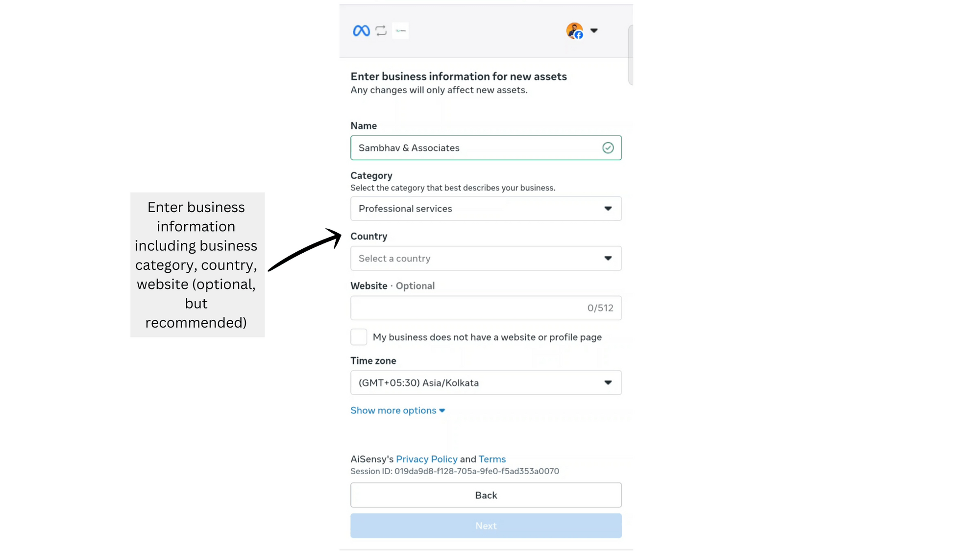Select the AiSensy app logo in header
Viewport: 980px width, 551px height.
(x=400, y=30)
